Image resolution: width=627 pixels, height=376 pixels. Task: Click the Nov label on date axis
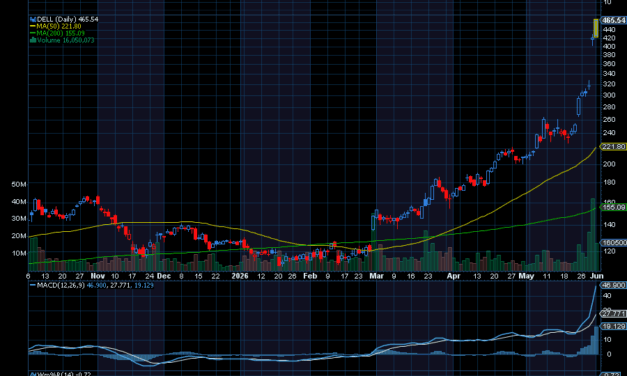point(98,276)
